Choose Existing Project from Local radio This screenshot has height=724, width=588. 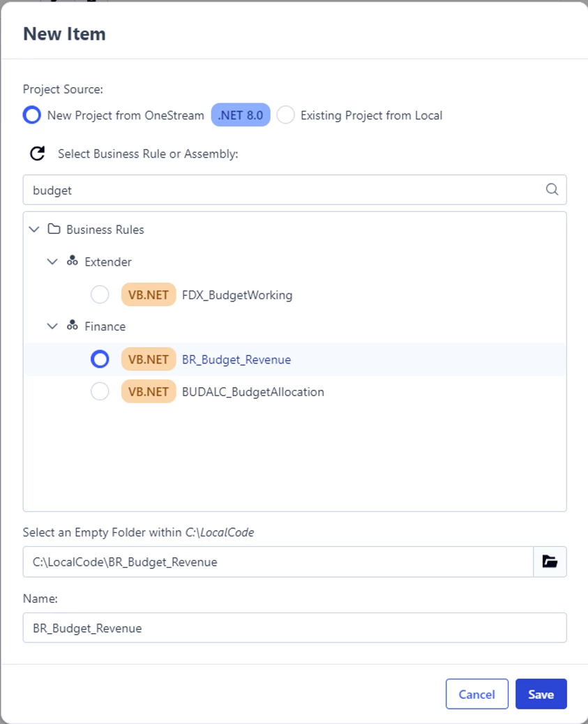285,115
